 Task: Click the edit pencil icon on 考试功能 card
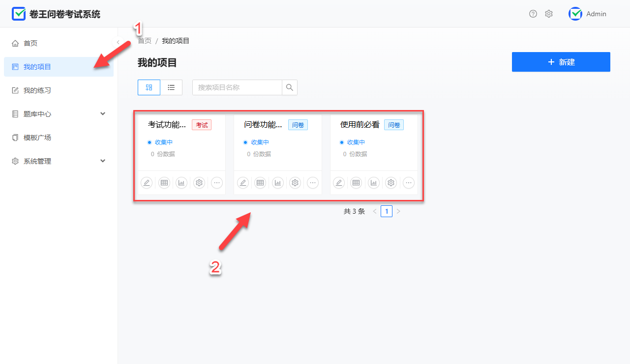pyautogui.click(x=147, y=183)
